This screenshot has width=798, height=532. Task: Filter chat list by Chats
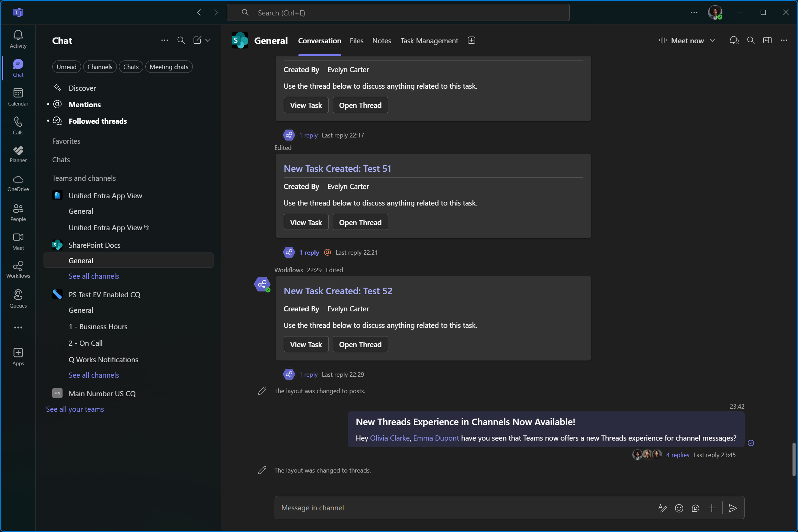(x=131, y=67)
